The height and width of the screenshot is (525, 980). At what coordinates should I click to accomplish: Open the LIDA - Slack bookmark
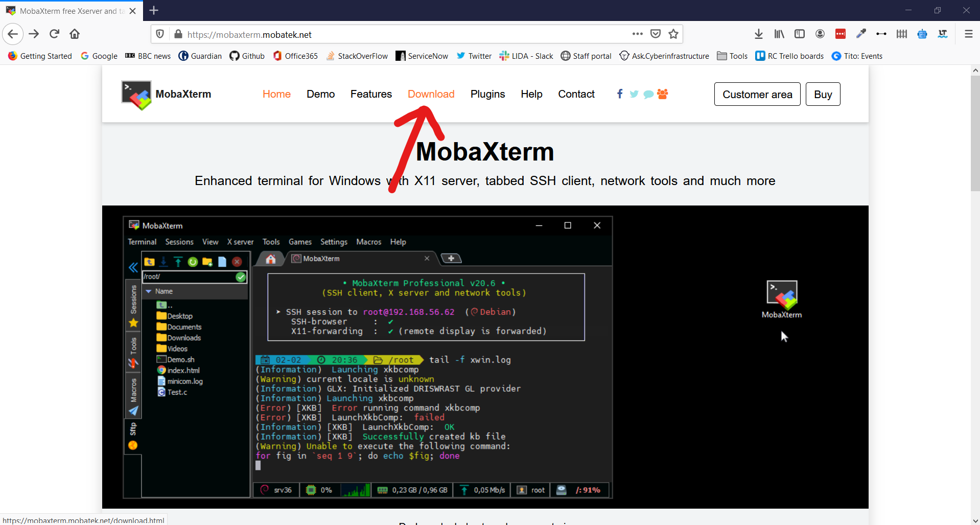pos(526,56)
